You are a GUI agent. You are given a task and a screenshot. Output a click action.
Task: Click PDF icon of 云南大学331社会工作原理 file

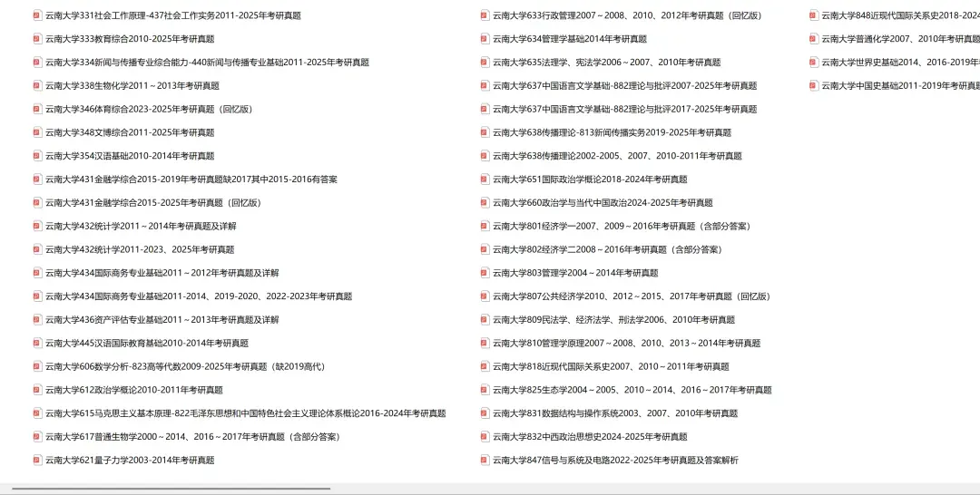(37, 15)
